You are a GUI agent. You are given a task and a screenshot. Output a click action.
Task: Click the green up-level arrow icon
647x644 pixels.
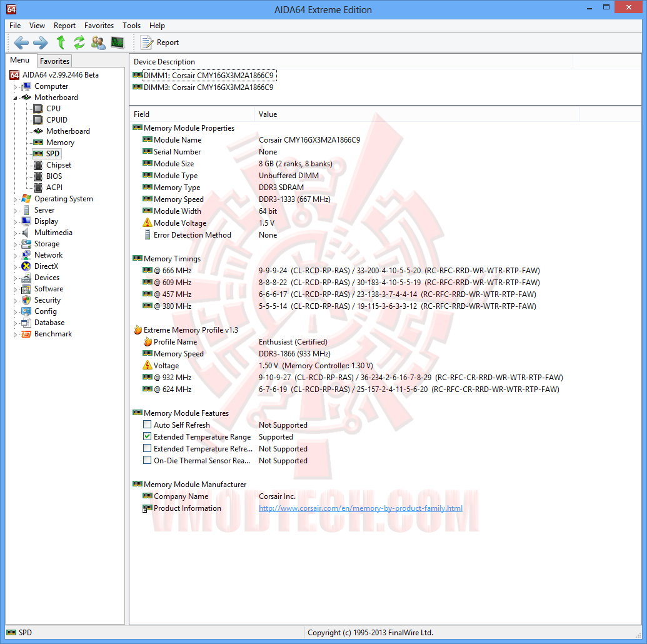[61, 42]
